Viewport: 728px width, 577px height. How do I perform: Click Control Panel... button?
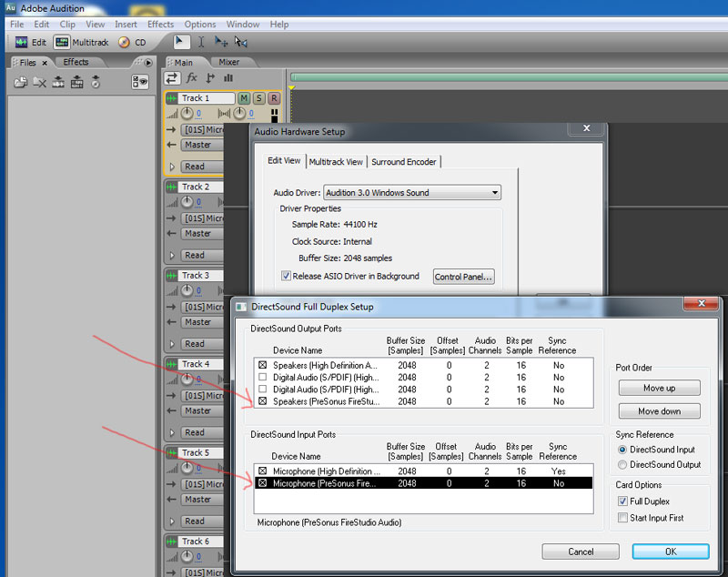[x=463, y=277]
